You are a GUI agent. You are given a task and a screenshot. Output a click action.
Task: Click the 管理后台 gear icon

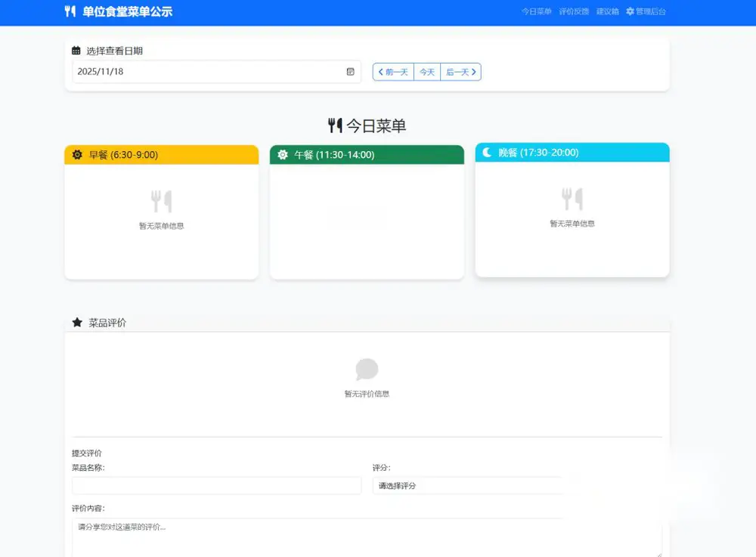(x=631, y=11)
